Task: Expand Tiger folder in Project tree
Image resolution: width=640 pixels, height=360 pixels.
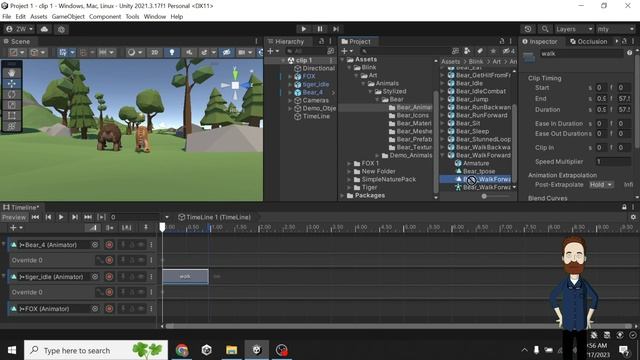Action: (349, 187)
